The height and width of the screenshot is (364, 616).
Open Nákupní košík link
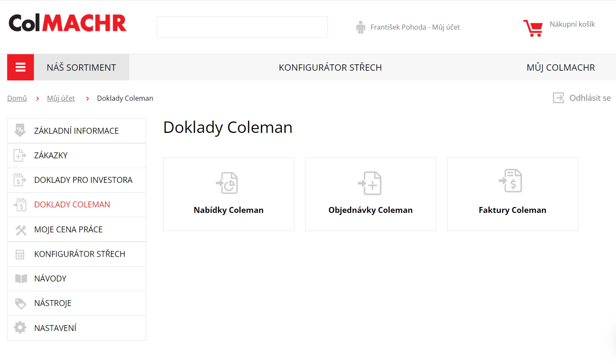coord(572,24)
